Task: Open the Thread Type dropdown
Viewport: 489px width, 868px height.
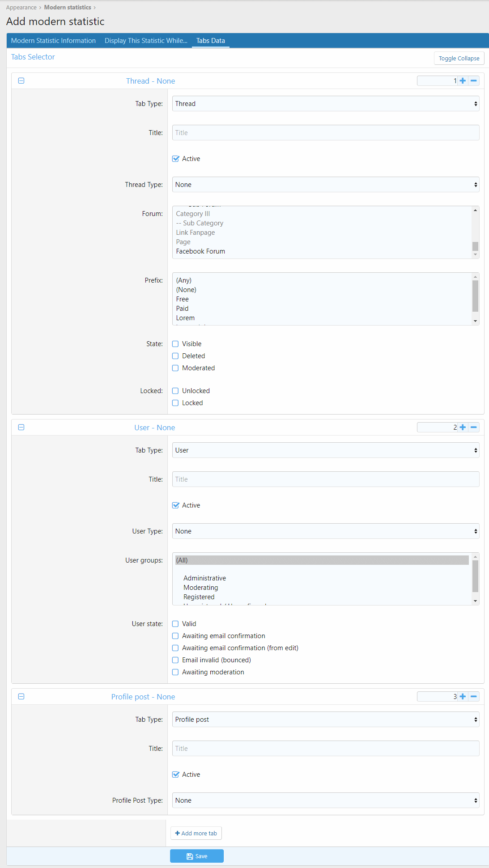Action: [325, 185]
